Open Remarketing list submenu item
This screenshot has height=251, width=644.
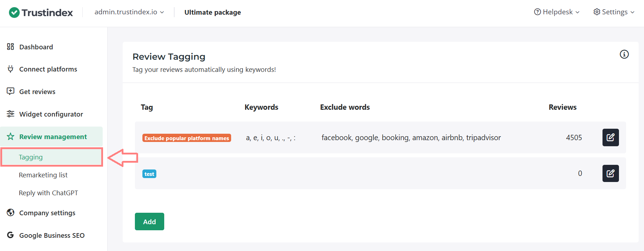[x=43, y=175]
